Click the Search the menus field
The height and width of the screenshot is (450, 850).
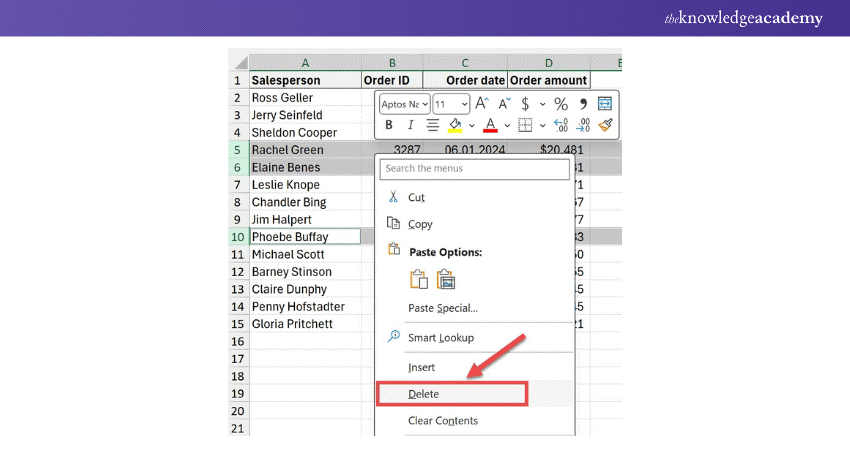point(475,169)
